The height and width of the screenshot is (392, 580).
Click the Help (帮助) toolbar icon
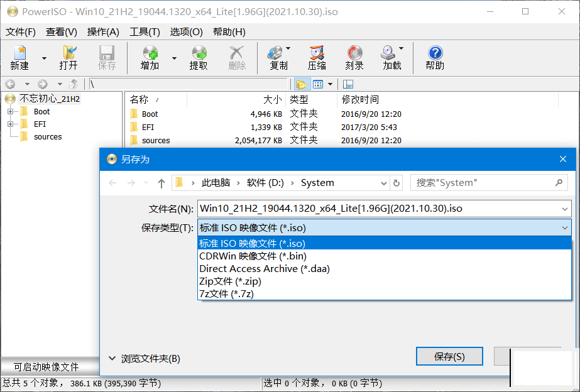(x=435, y=58)
